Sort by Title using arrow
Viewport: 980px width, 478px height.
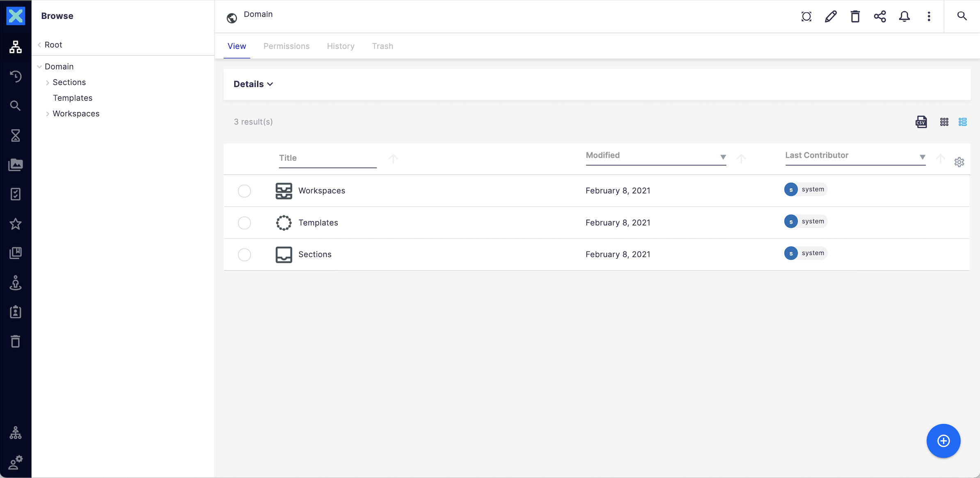pyautogui.click(x=393, y=159)
